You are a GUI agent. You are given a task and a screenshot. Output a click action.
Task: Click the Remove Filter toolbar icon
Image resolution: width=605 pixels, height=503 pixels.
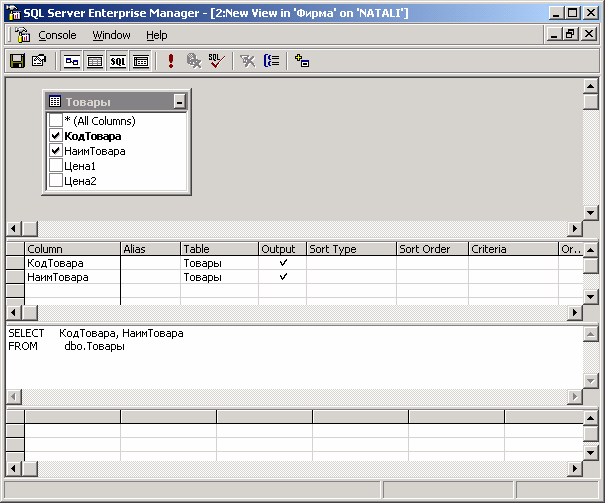click(x=247, y=61)
